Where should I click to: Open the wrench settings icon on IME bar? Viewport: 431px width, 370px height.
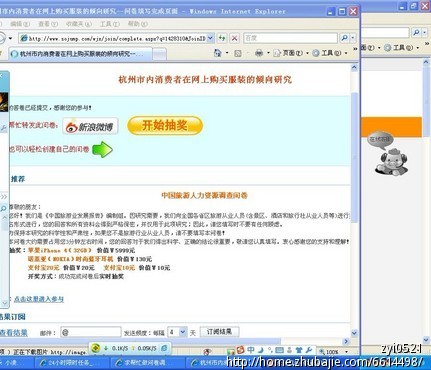click(309, 350)
